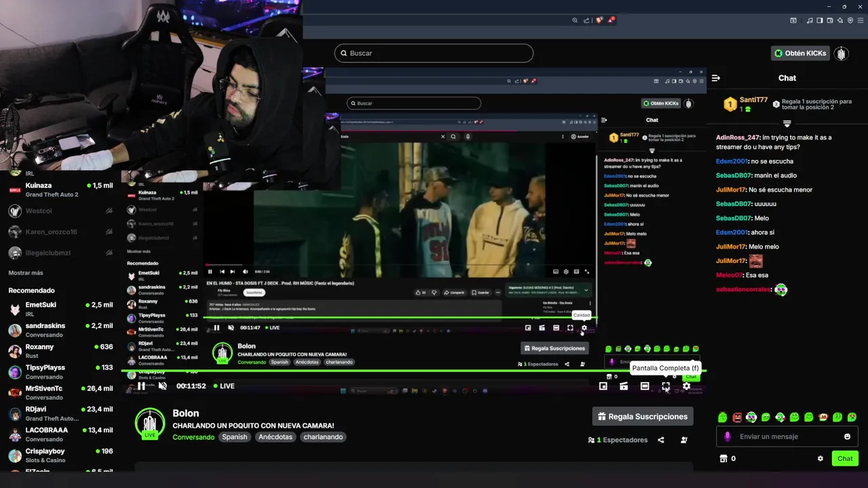Open Kuinaza channel in the sidebar
This screenshot has height=488, width=868.
[x=61, y=190]
